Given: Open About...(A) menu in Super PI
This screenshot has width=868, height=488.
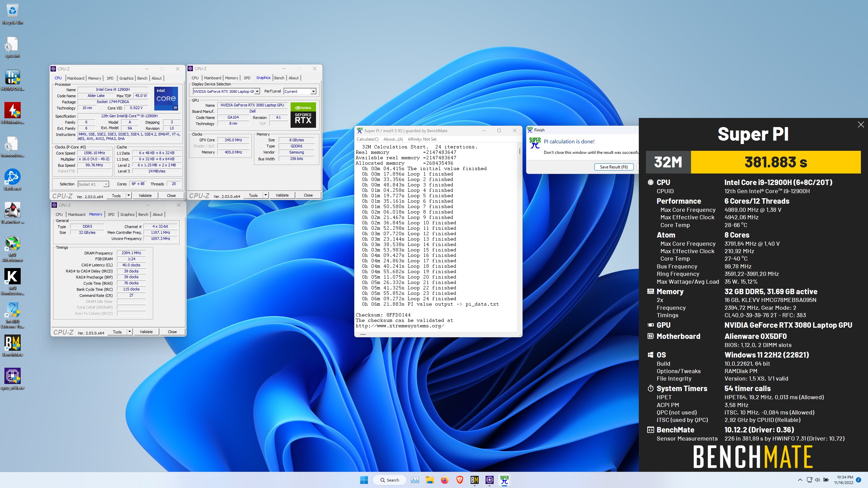Looking at the screenshot, I should [x=393, y=139].
